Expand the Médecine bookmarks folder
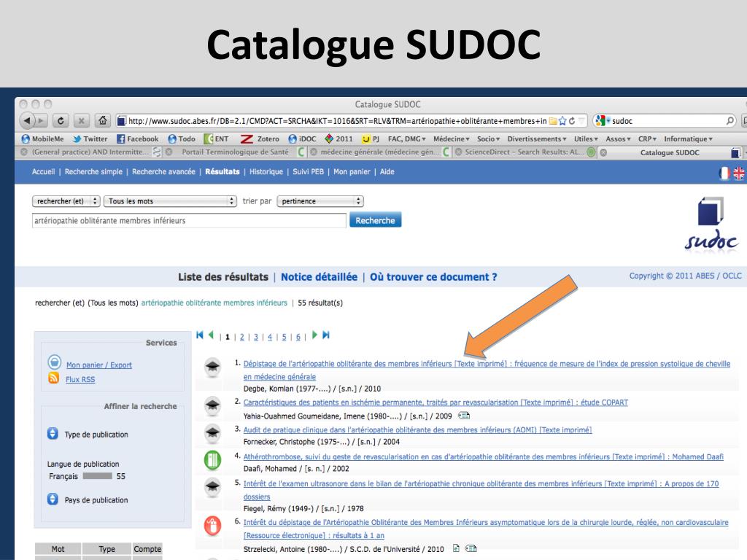 click(x=451, y=139)
